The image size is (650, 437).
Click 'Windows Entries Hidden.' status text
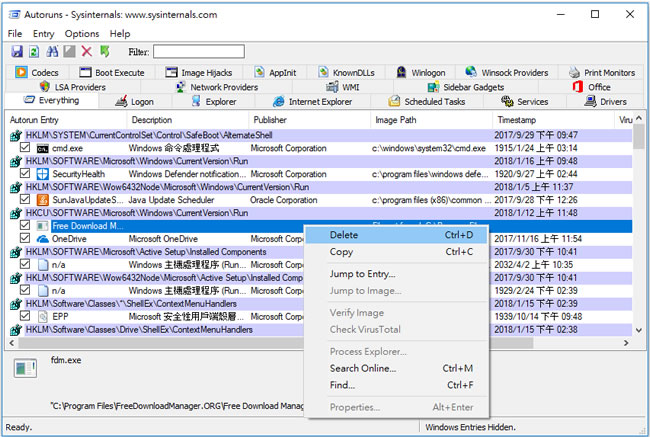point(471,427)
